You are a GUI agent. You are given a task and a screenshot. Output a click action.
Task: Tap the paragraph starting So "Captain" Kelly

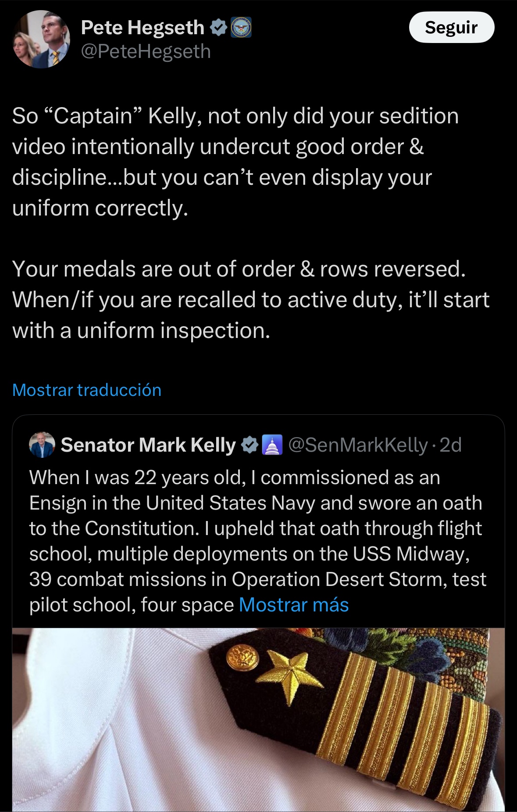point(235,162)
